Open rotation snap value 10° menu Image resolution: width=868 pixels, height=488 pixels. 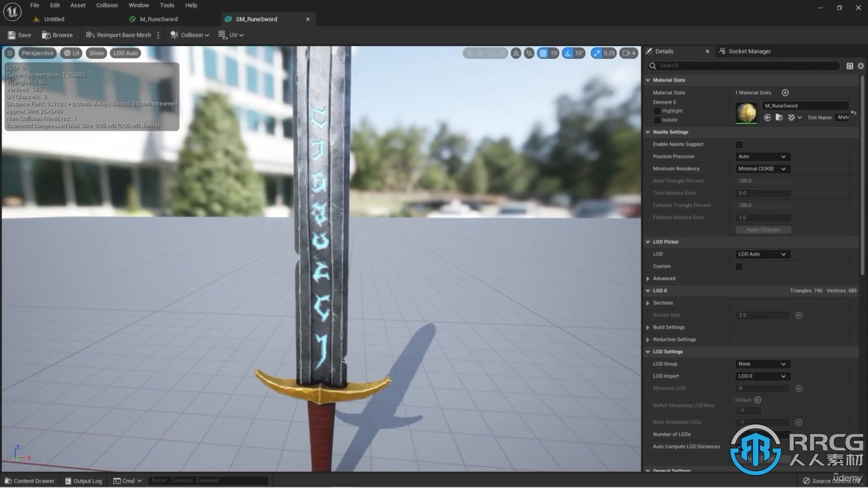click(x=579, y=53)
